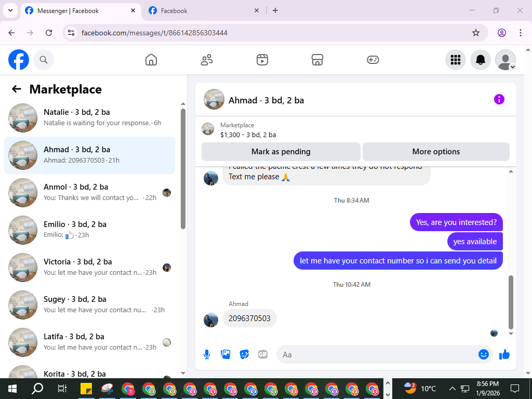Open the Reels video icon

tap(262, 60)
